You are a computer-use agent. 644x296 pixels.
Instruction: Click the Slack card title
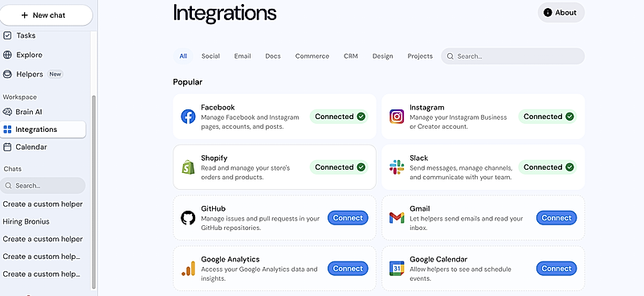(418, 158)
